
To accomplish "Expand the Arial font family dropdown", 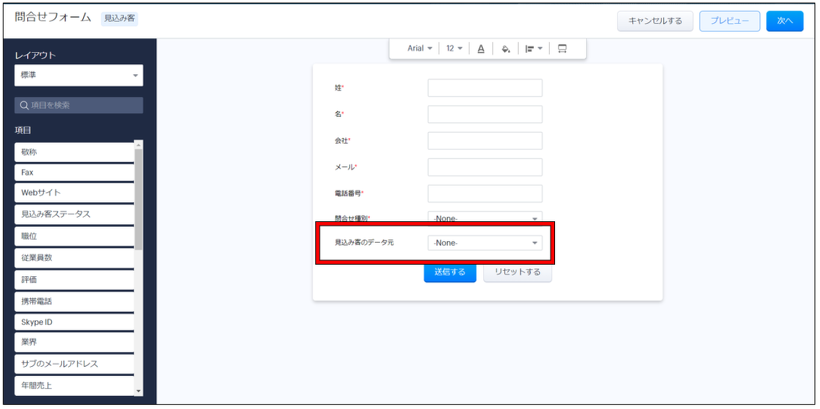I will click(x=419, y=48).
